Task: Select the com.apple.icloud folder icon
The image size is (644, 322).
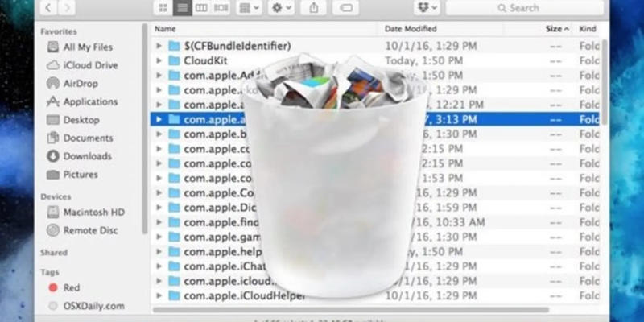Action: point(174,281)
